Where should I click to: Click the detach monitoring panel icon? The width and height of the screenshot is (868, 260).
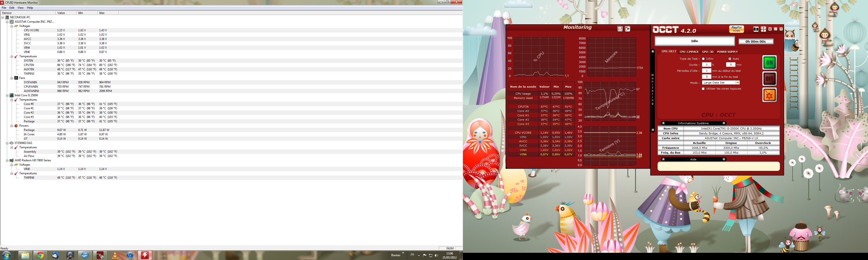(x=627, y=29)
